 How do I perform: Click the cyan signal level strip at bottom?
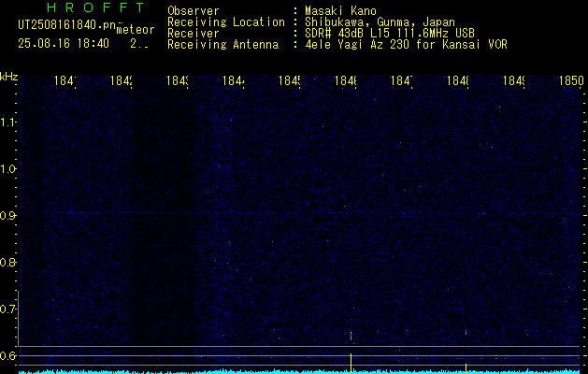pos(301,372)
